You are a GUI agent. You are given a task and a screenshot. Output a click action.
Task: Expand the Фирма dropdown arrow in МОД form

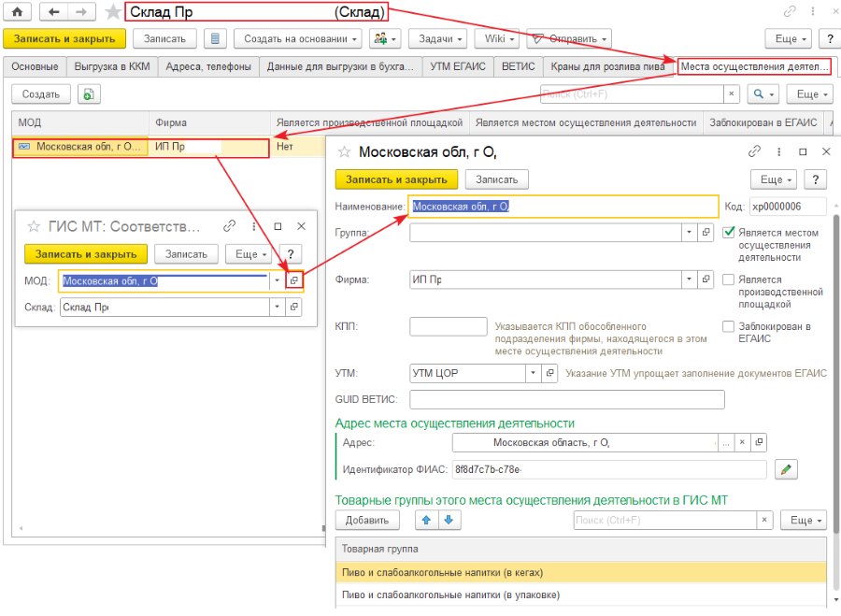coord(690,279)
